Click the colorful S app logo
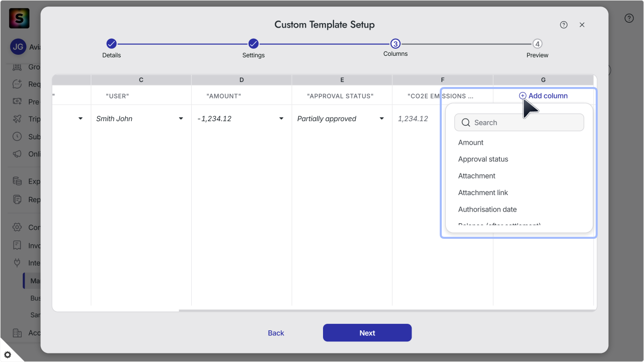The image size is (644, 362). 19,18
